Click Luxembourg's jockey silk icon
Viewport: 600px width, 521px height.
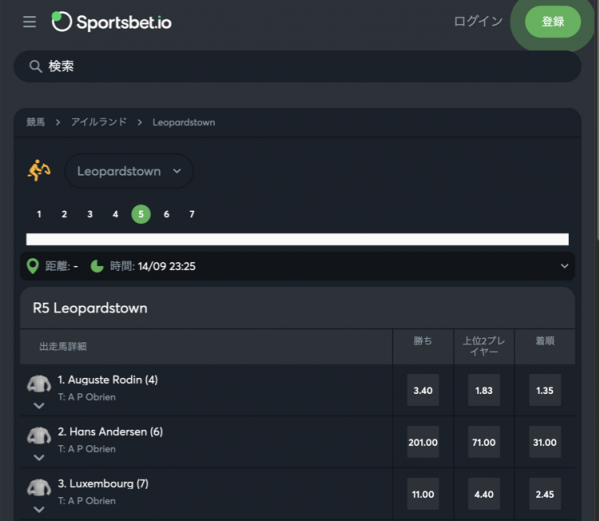click(x=39, y=487)
